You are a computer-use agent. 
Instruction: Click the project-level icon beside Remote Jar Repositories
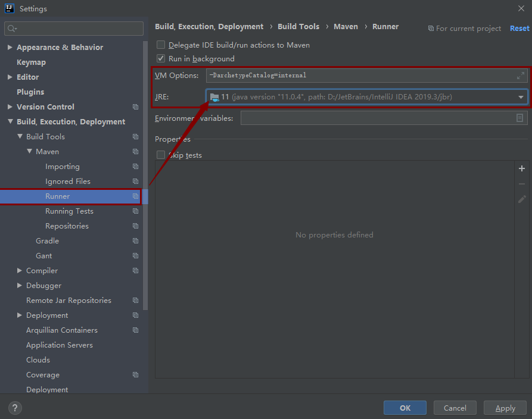click(135, 301)
